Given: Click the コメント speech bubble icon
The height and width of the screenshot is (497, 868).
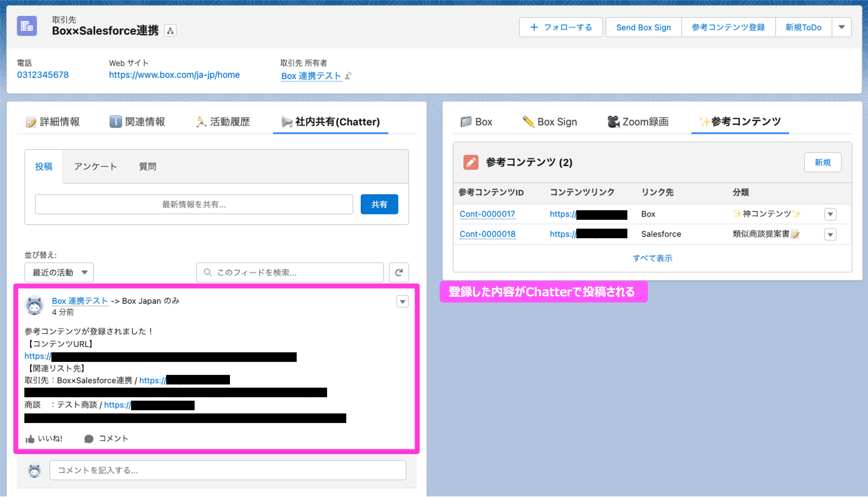Looking at the screenshot, I should 89,439.
